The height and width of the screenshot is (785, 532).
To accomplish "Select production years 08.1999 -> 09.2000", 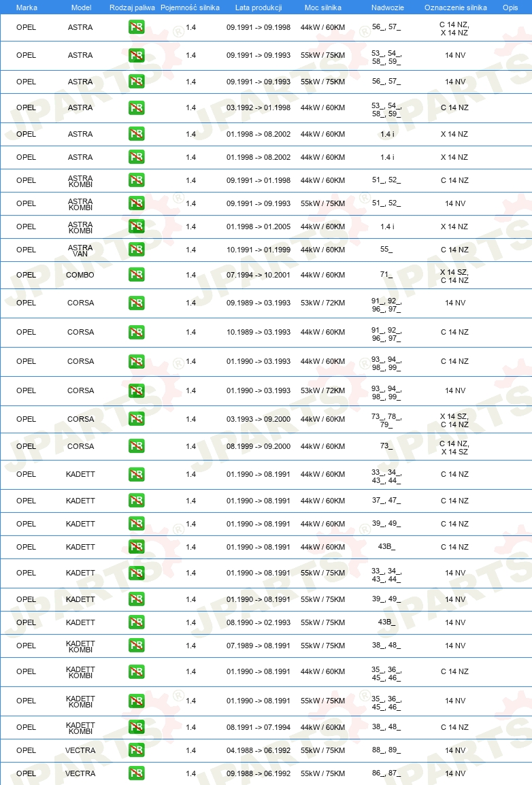I will tap(259, 446).
